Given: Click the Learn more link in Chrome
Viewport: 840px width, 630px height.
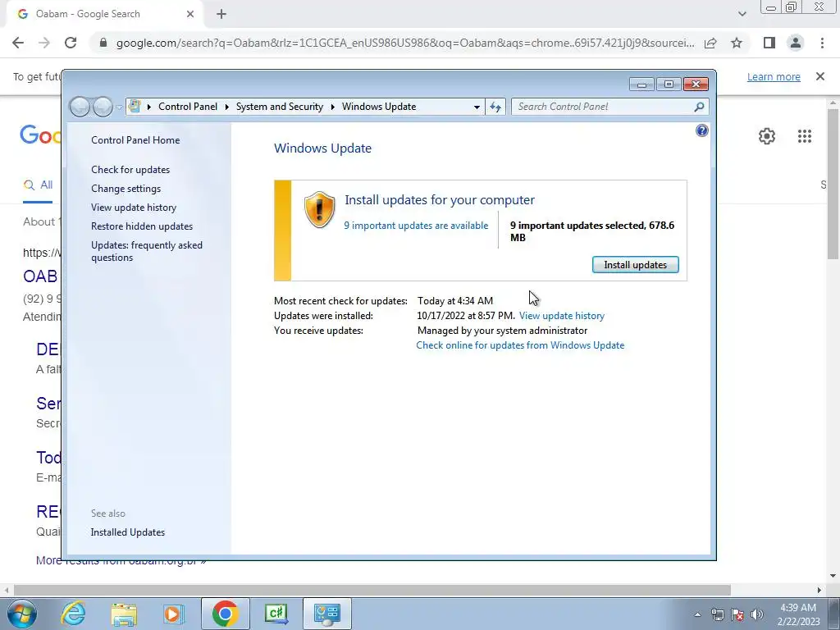Looking at the screenshot, I should [x=774, y=76].
